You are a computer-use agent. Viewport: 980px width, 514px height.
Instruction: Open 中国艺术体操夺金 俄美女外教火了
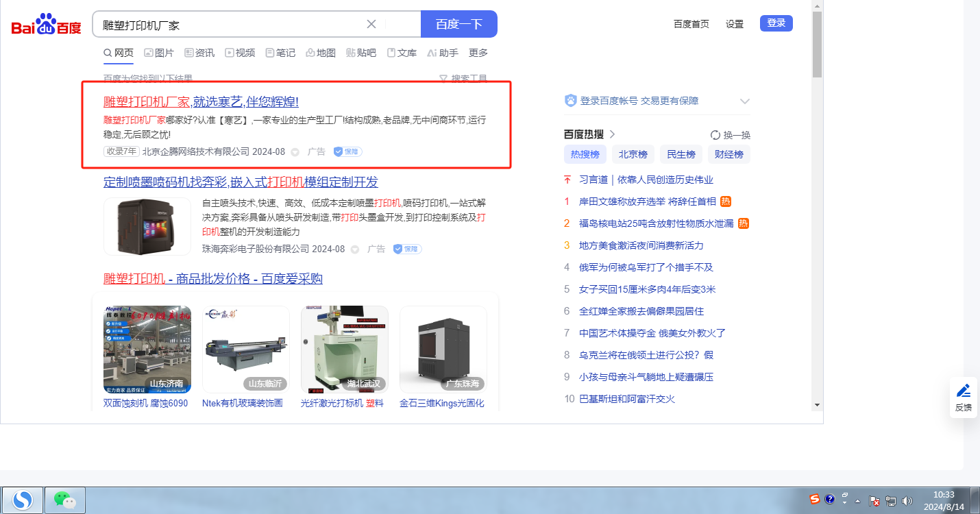pos(652,333)
